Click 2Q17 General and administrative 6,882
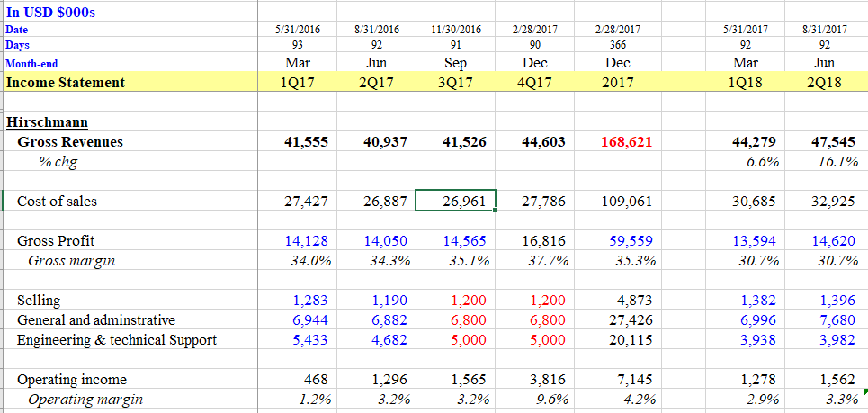 pyautogui.click(x=389, y=319)
